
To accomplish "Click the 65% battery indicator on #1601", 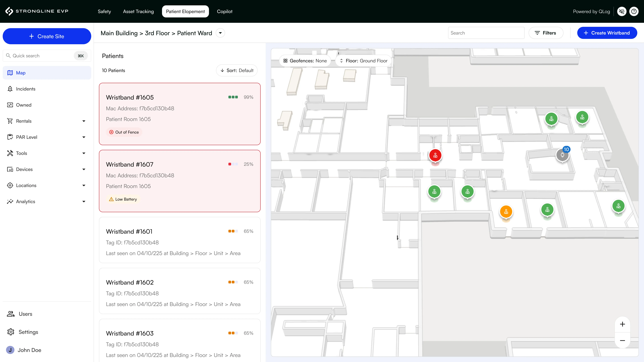I will coord(240,231).
